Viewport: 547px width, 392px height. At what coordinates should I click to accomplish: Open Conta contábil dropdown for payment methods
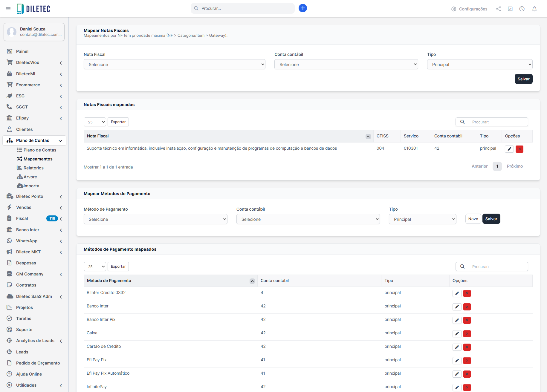[308, 219]
